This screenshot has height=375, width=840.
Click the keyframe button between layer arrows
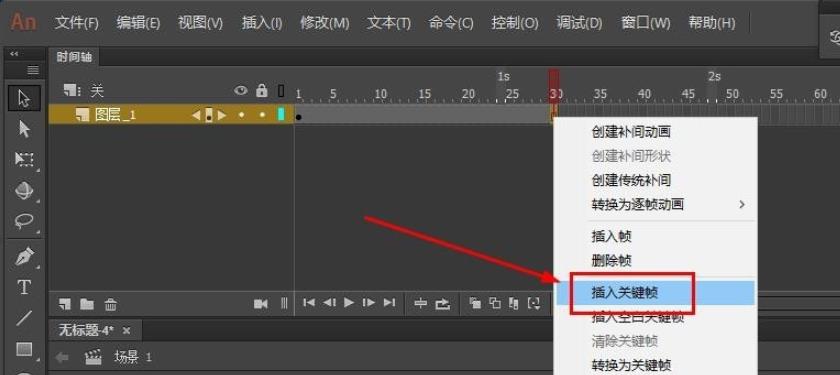click(208, 115)
